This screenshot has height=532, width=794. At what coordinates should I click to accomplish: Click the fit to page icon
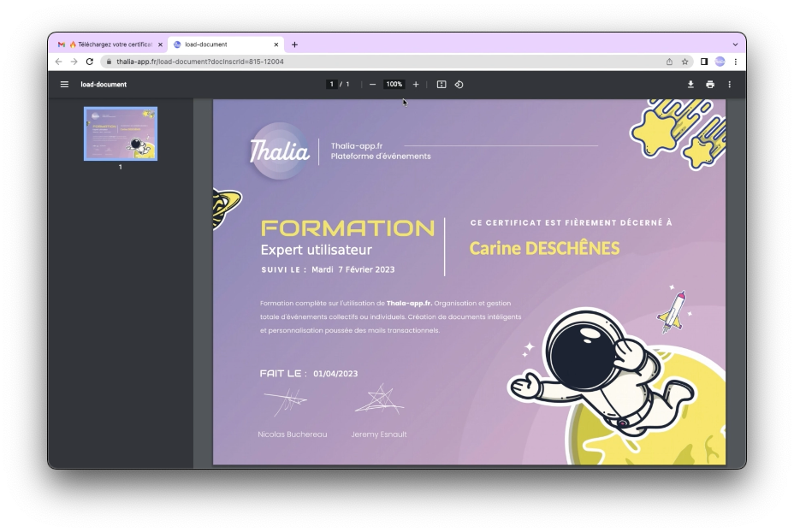(441, 85)
